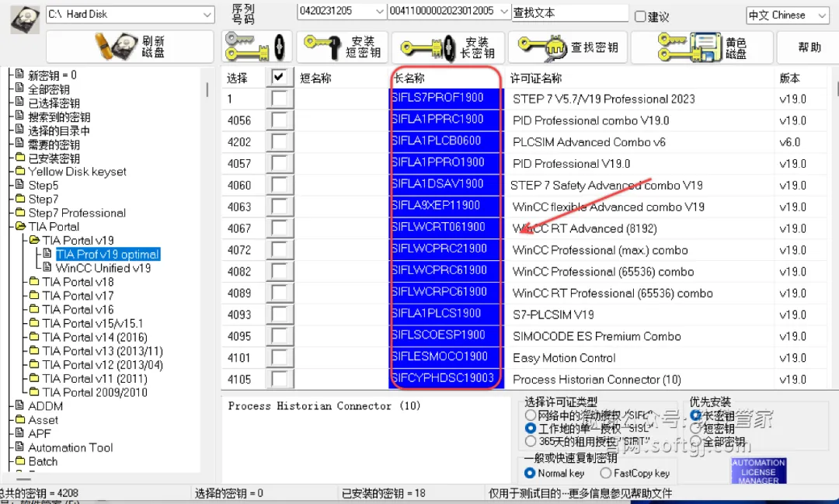This screenshot has width=839, height=504.
Task: Click install short key button
Action: point(343,47)
